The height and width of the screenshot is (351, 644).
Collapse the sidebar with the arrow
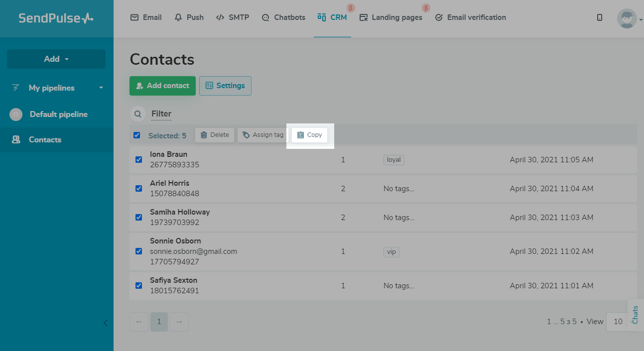pos(105,323)
